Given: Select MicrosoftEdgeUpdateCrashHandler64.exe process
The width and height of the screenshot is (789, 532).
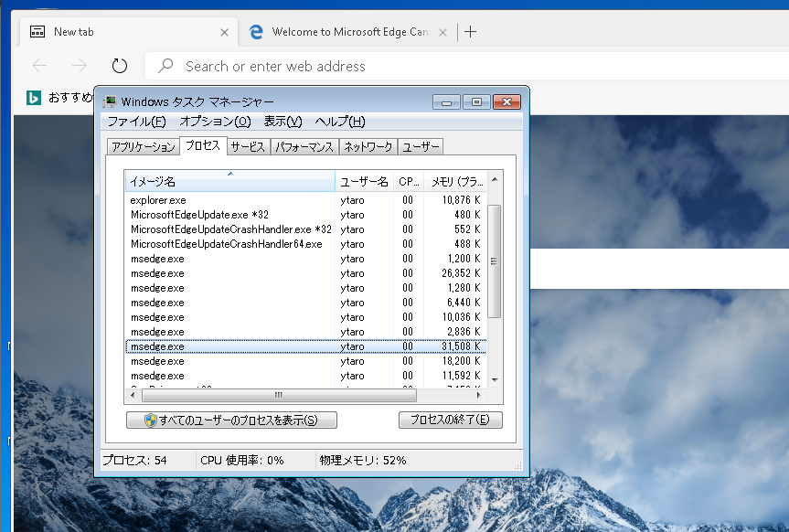Looking at the screenshot, I should pyautogui.click(x=305, y=243).
